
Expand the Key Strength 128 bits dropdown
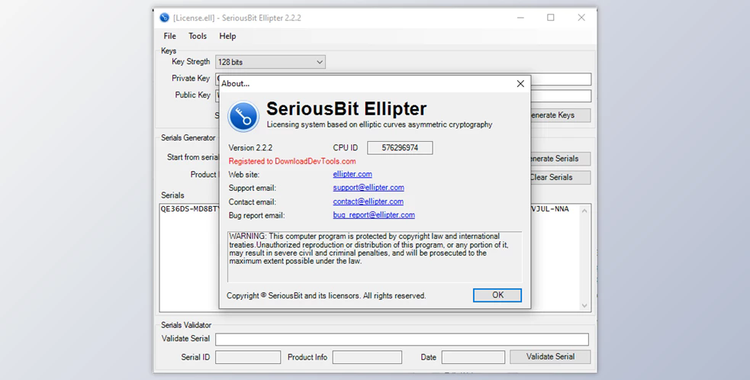tap(270, 62)
